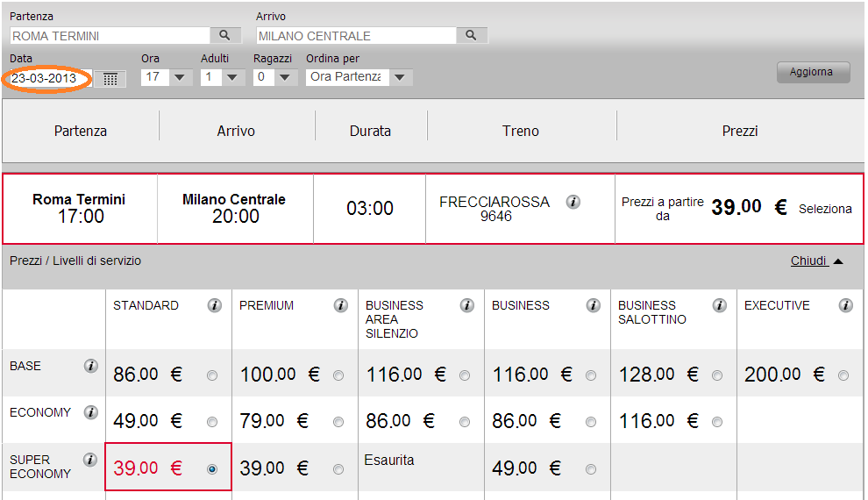Screen dimensions: 868x500
Task: Expand the Ordina per sorting dropdown
Action: (x=399, y=77)
